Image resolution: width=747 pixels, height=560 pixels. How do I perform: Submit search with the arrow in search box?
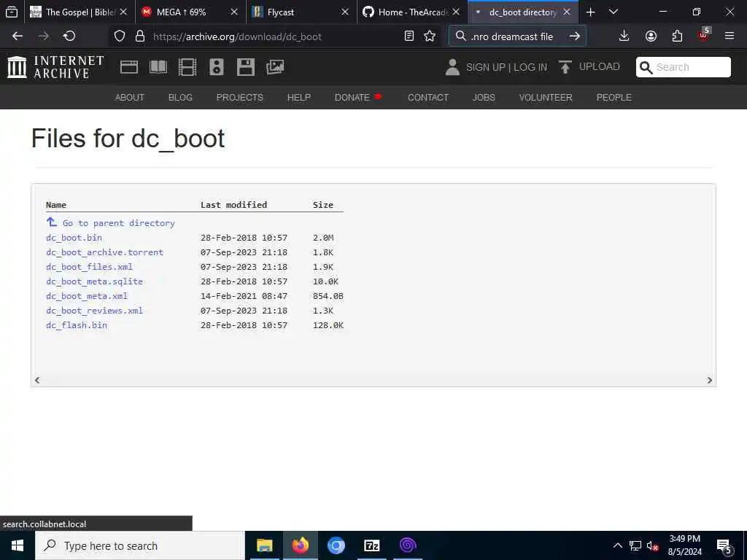click(x=575, y=36)
